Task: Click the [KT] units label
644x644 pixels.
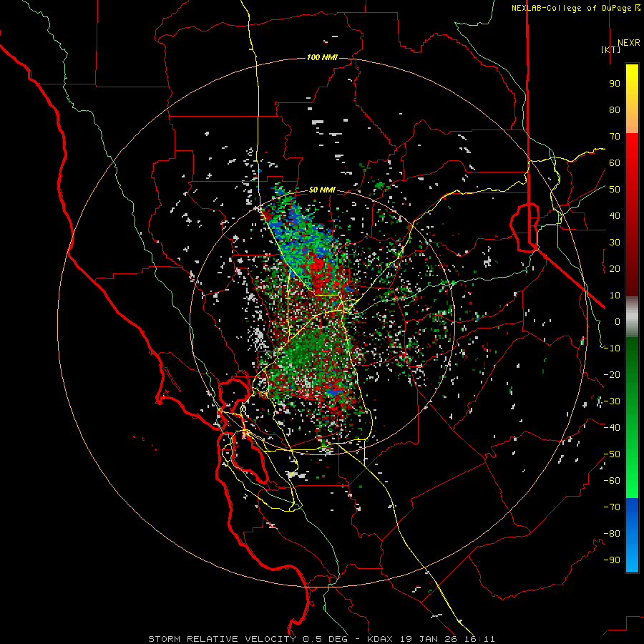Action: pos(611,49)
